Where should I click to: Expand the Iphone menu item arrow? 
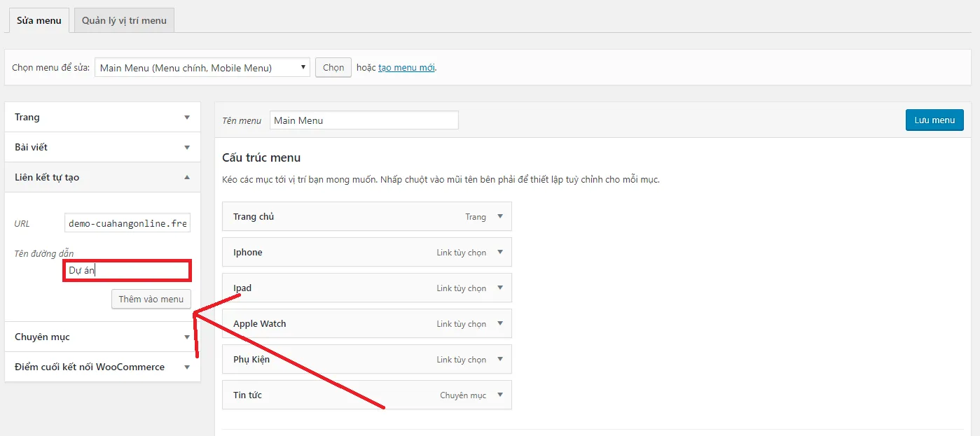(500, 252)
